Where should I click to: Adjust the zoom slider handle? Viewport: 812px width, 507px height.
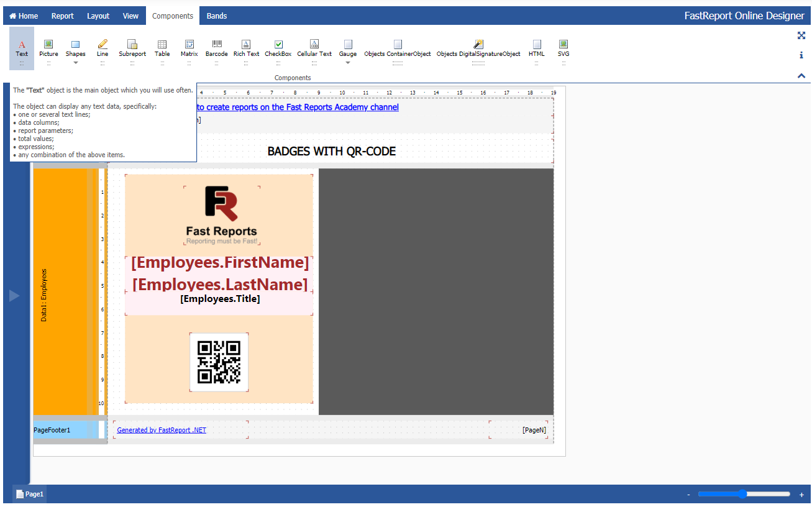(742, 494)
